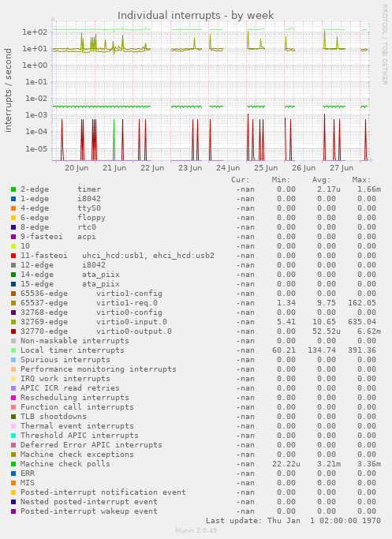This screenshot has width=392, height=539.
Task: Click the red swatch beside 11-fasteoi uhci_hcd
Action: point(13,256)
